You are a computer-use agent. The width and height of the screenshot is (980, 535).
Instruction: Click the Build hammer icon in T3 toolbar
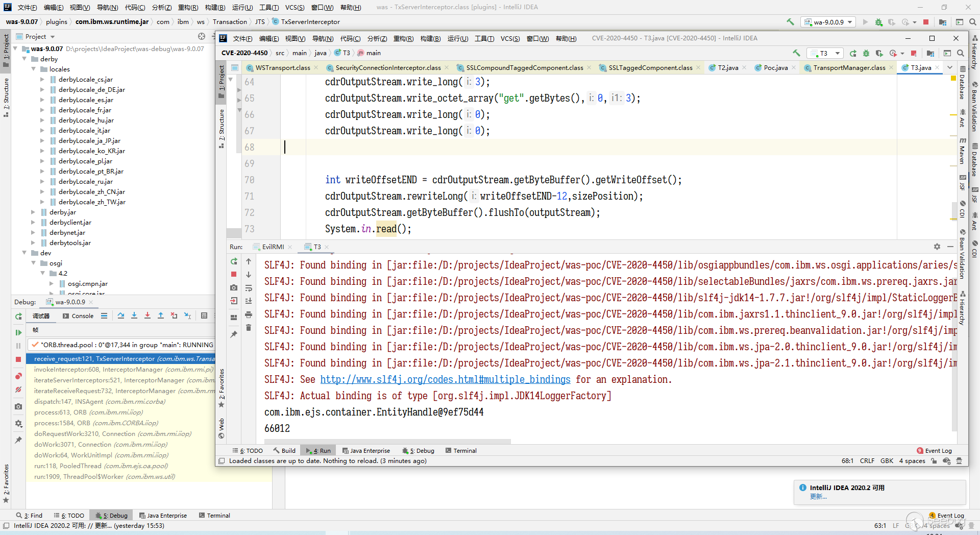[x=796, y=53]
